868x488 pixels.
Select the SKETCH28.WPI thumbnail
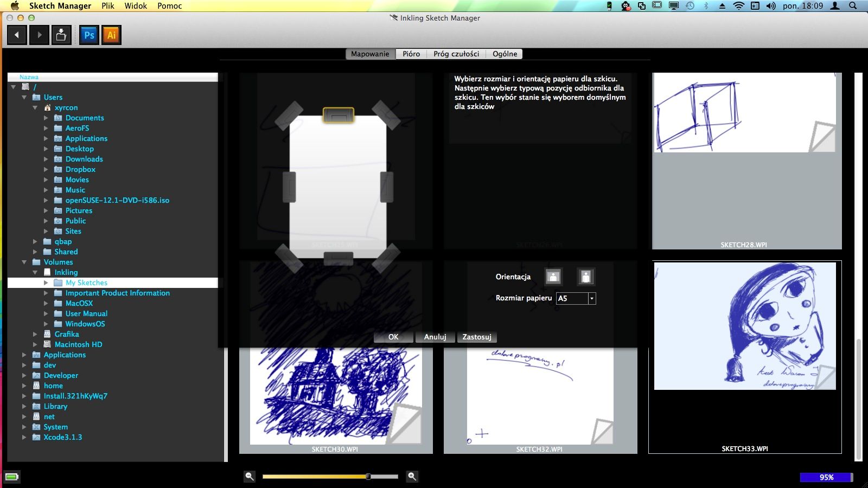746,161
